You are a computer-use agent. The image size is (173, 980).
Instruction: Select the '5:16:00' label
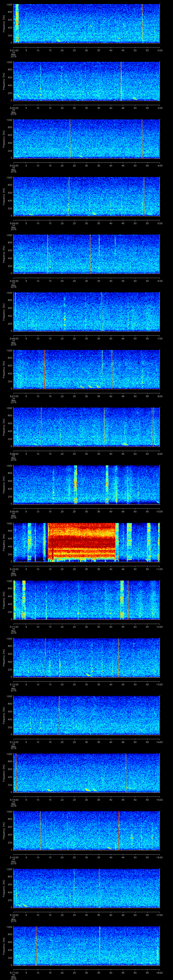[14, 915]
